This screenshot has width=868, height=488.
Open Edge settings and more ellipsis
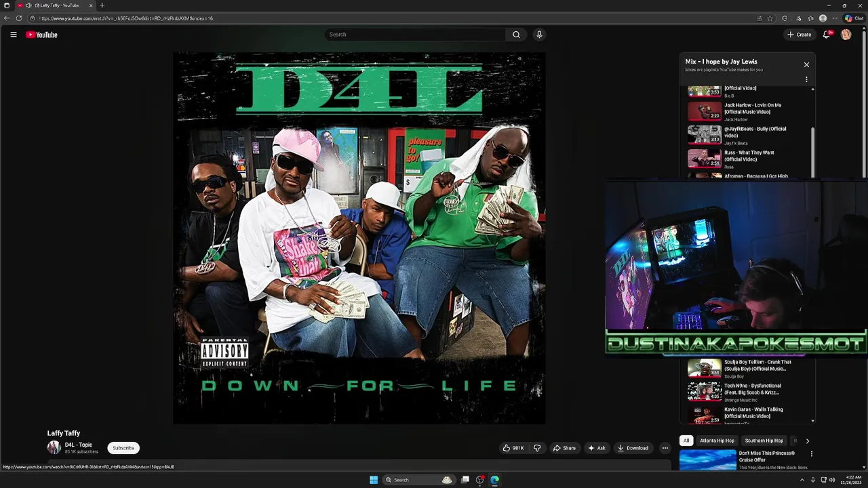(835, 18)
